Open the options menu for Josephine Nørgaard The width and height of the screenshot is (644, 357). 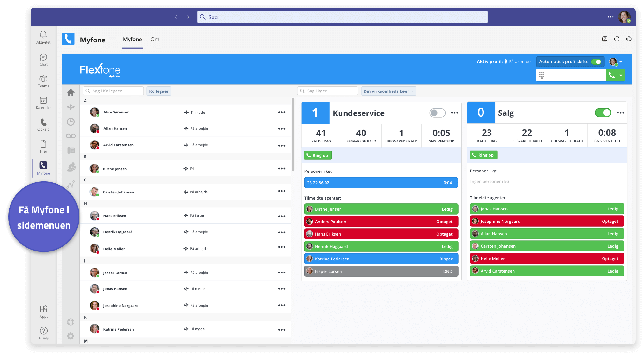[281, 305]
